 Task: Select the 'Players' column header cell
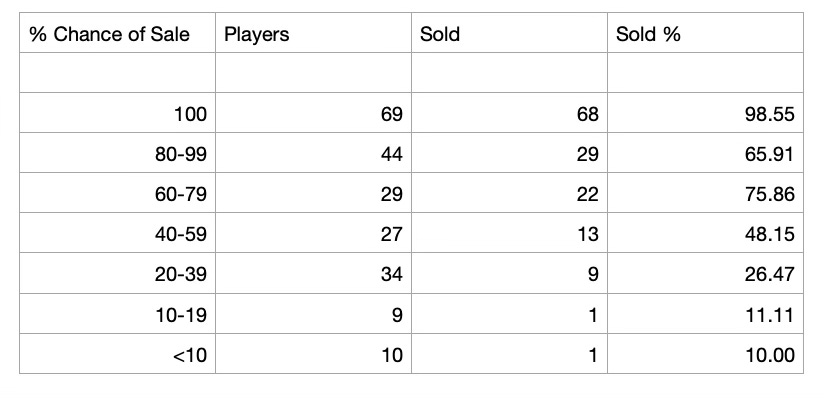313,33
